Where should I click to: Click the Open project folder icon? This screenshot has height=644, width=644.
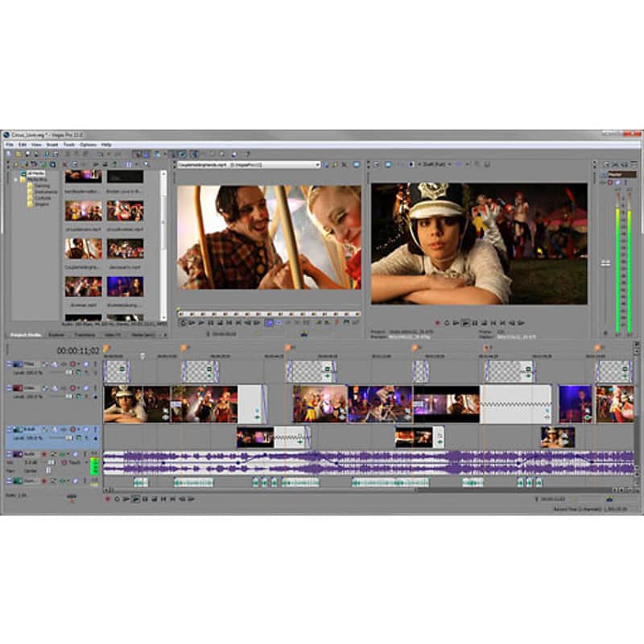[19, 154]
